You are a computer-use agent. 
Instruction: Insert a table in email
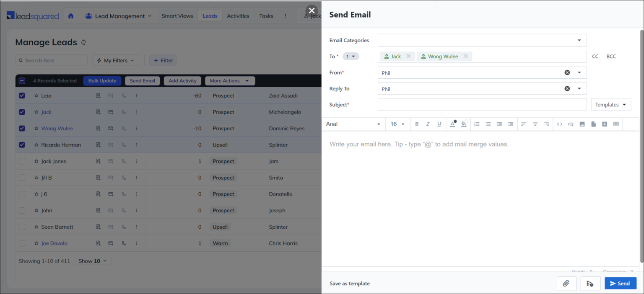click(x=616, y=124)
